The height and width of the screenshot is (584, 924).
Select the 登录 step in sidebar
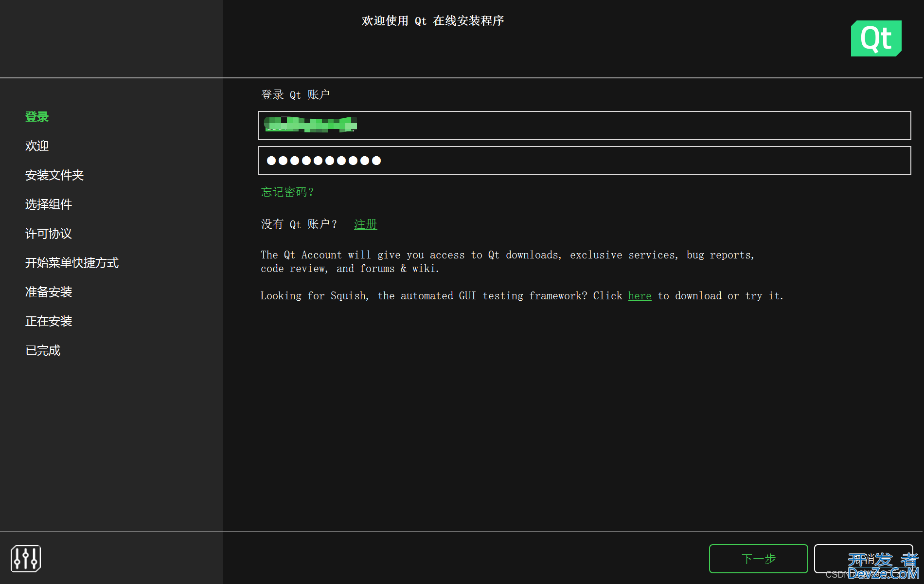click(x=37, y=117)
